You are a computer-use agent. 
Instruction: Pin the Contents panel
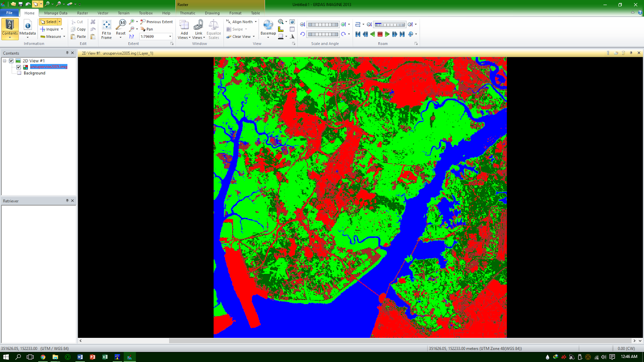click(67, 53)
